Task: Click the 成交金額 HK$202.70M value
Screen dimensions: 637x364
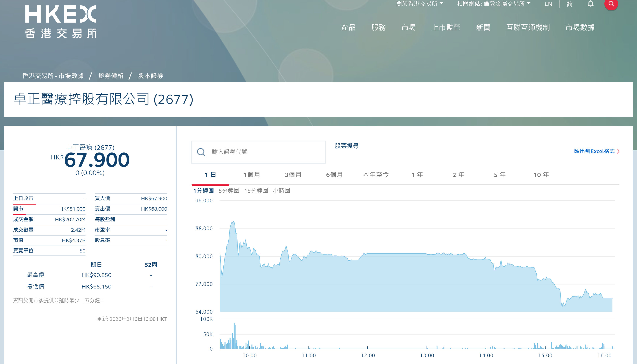Action: (x=70, y=220)
